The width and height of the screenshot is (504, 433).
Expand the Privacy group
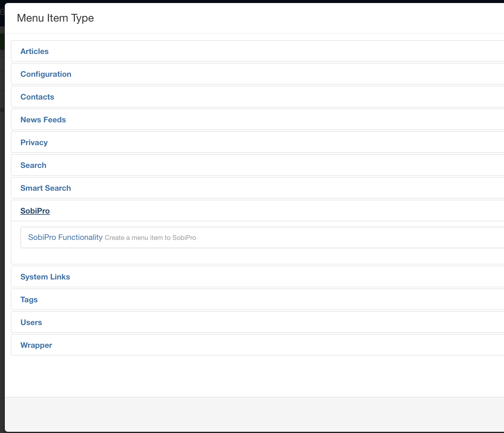34,142
